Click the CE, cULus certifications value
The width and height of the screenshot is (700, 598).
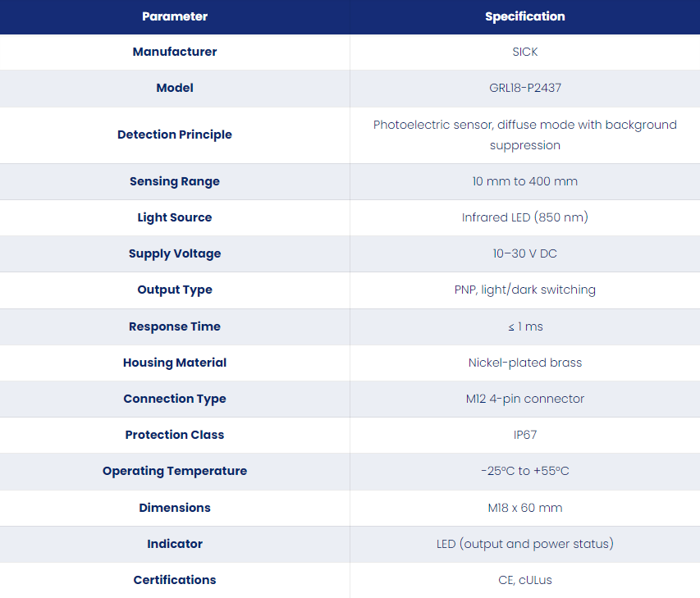525,581
